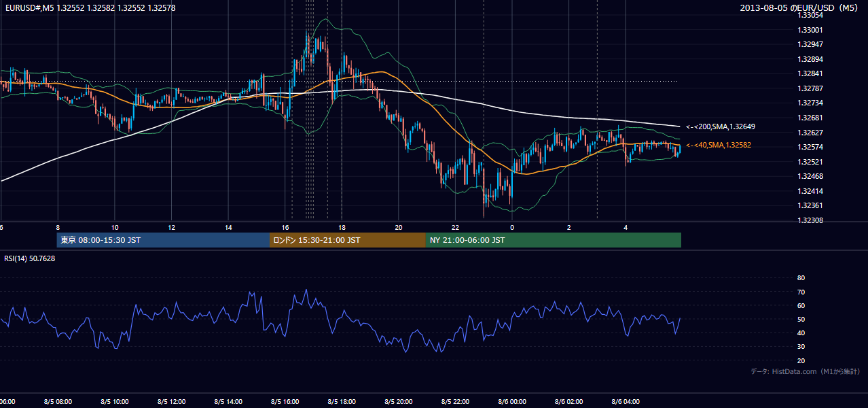Click the 8/5 12:00 time axis label
Viewport: 868px width, 408px height.
[172, 401]
